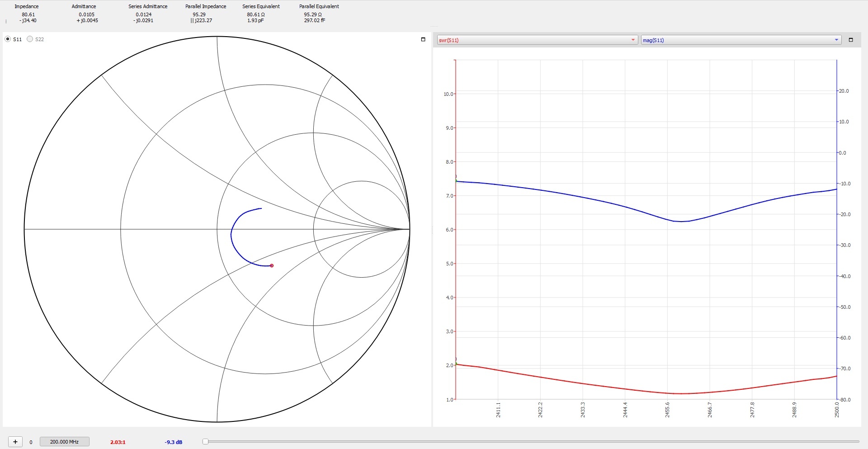The image size is (868, 449).
Task: Maximize the Smith chart panel
Action: click(423, 39)
